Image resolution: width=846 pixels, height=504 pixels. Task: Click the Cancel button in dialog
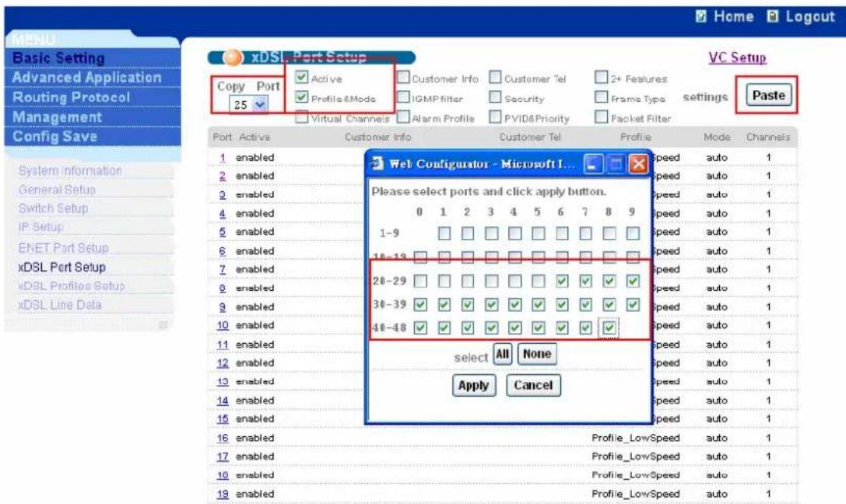pyautogui.click(x=533, y=386)
